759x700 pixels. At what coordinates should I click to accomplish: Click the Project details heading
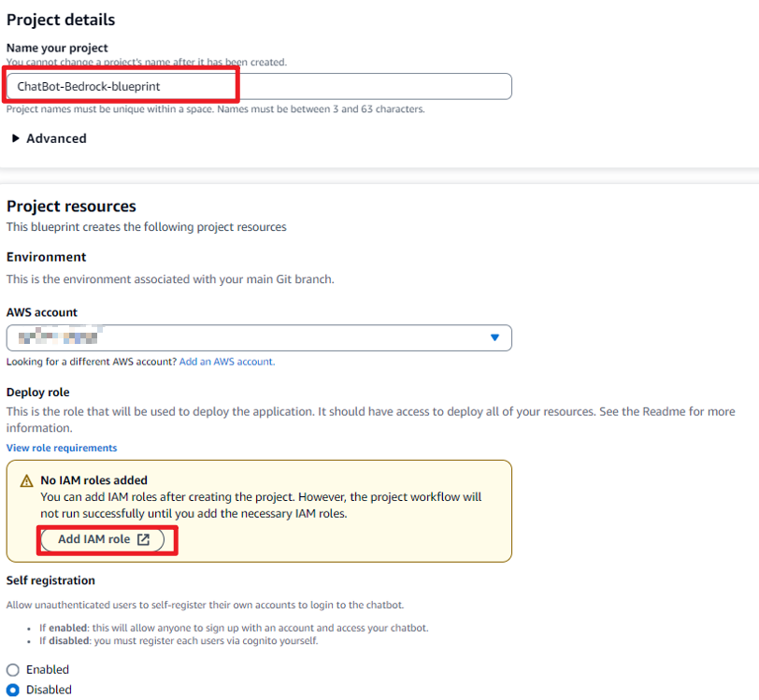(x=61, y=20)
